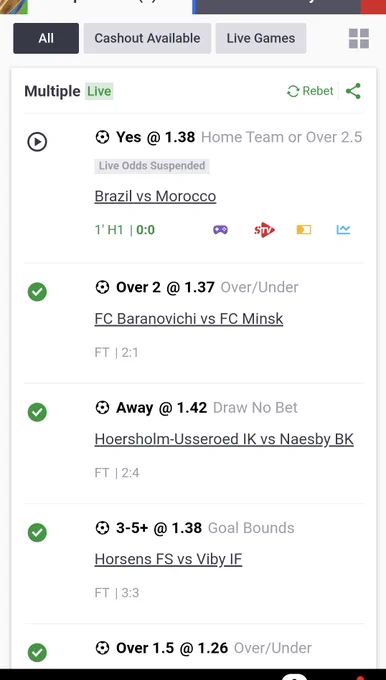Image resolution: width=386 pixels, height=680 pixels.
Task: Tap the share icon on Multiple bet
Action: (353, 91)
